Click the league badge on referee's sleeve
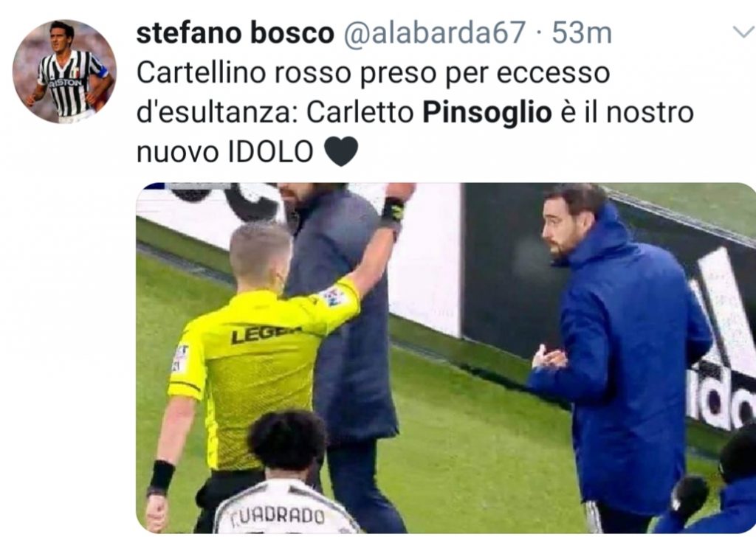Screen dimensions: 756x537 334,296
